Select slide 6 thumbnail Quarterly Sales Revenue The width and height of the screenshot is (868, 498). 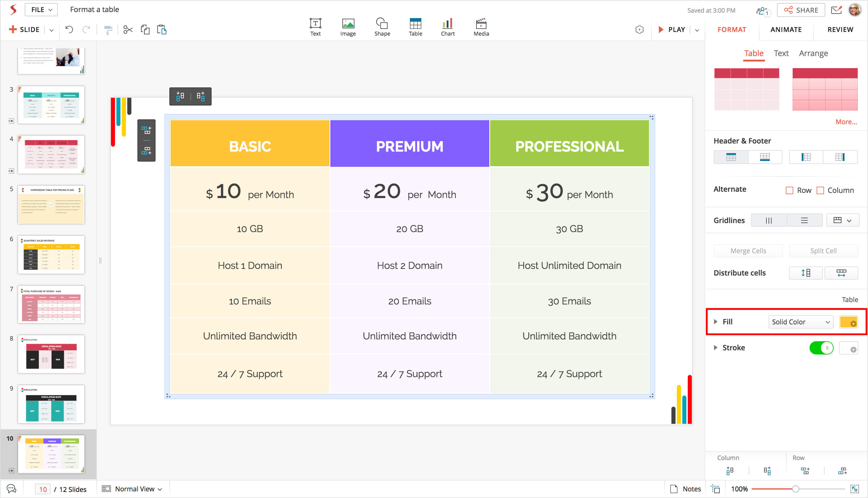(x=51, y=254)
